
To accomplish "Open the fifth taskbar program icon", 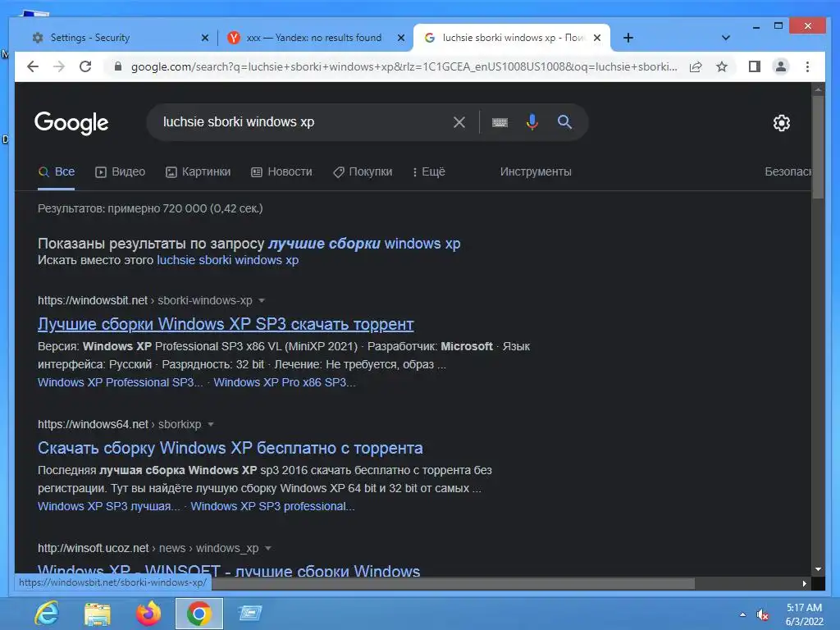I will (x=249, y=614).
